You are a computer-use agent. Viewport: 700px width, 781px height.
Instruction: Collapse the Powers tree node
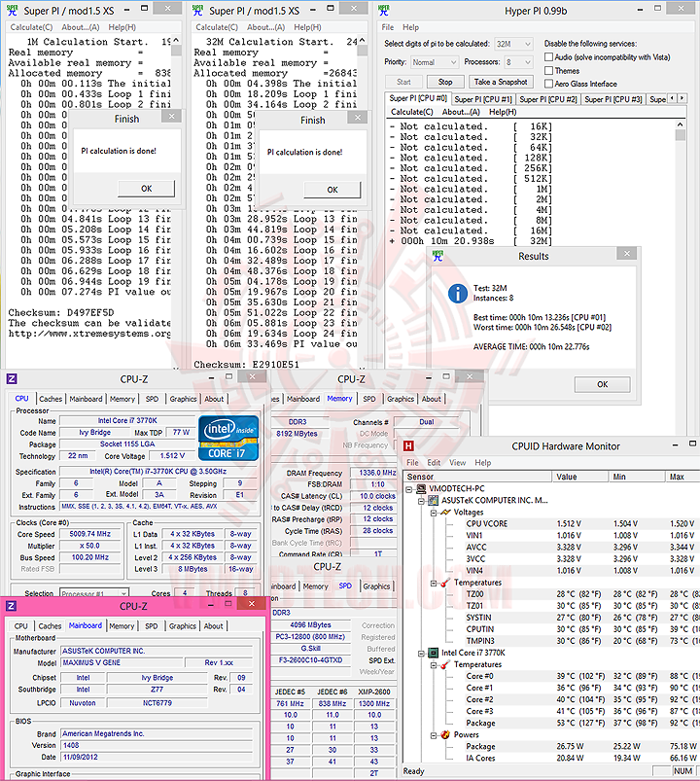coord(434,735)
